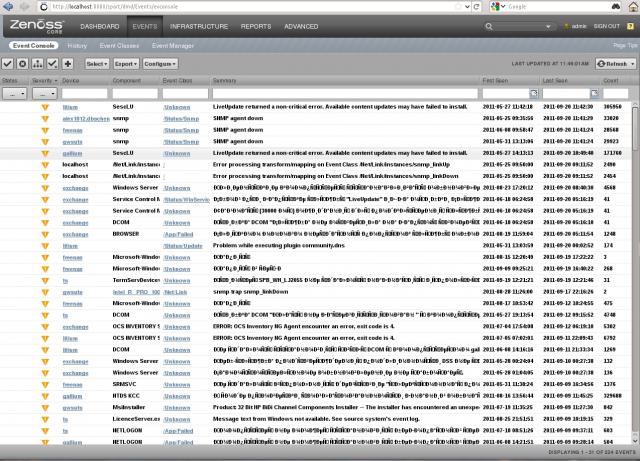Open the Export dropdown button
640x461 pixels.
[x=126, y=64]
